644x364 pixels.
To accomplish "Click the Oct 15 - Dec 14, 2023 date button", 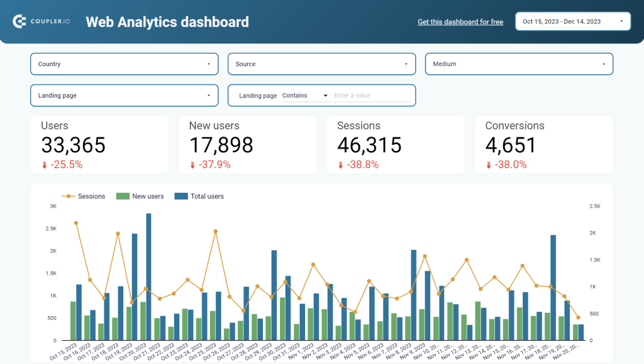I will click(x=572, y=21).
